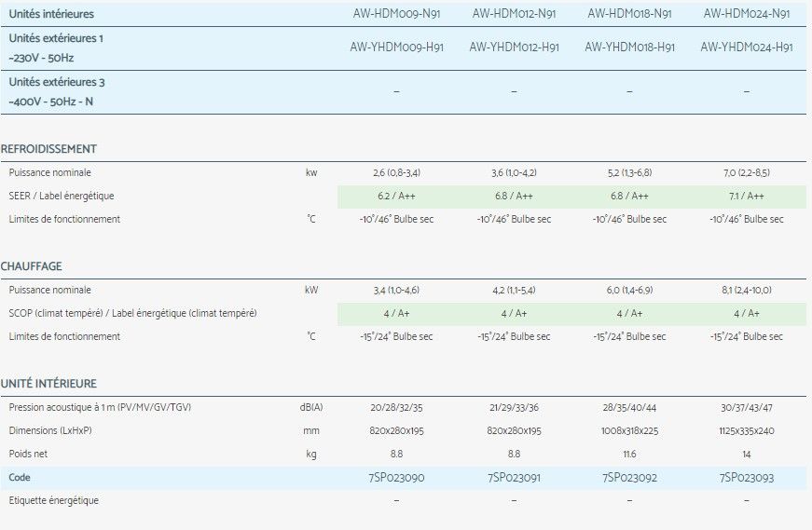Select outdoor unit AW-YHDM018-H91
Viewport: 812px width, 530px height.
tap(629, 47)
